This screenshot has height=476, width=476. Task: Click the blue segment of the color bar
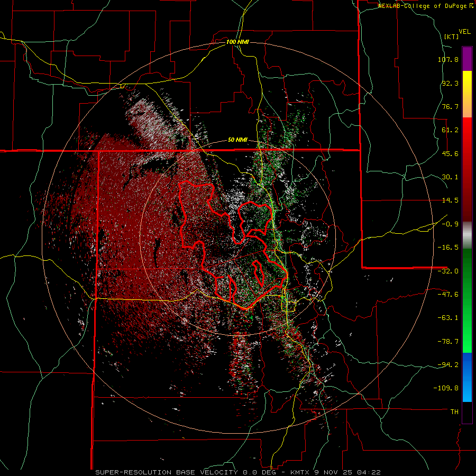click(x=467, y=377)
